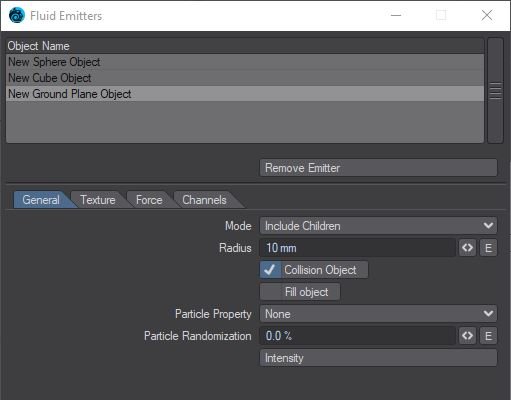Click the Particle Randomization mini-slider arrows icon
This screenshot has width=511, height=400.
coord(467,336)
